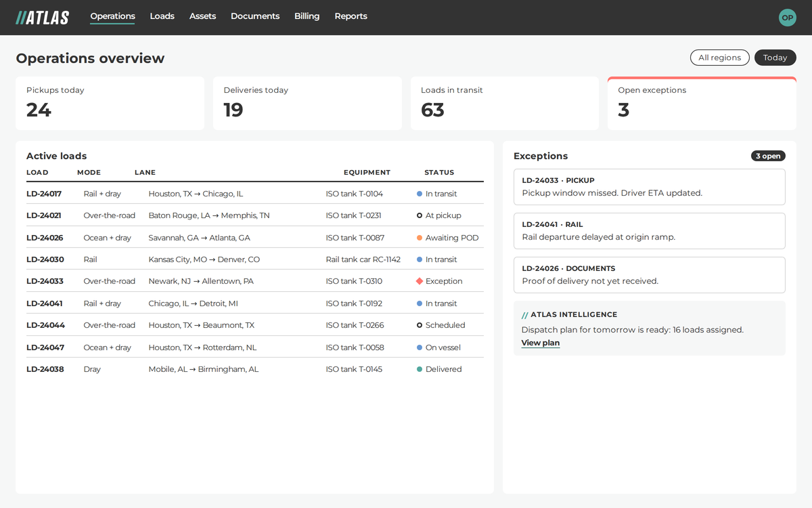
Task: Open the Open exceptions card
Action: click(x=702, y=103)
